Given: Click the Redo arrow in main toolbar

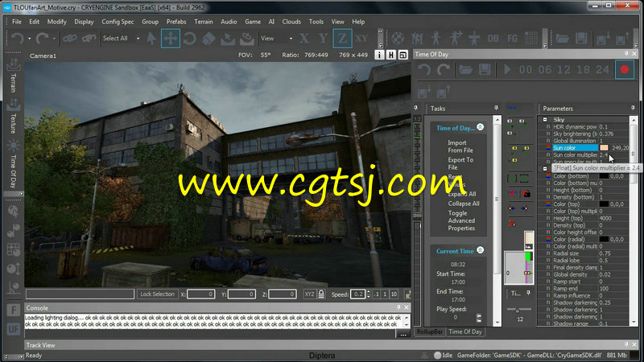Looking at the screenshot, I should pyautogui.click(x=42, y=39).
